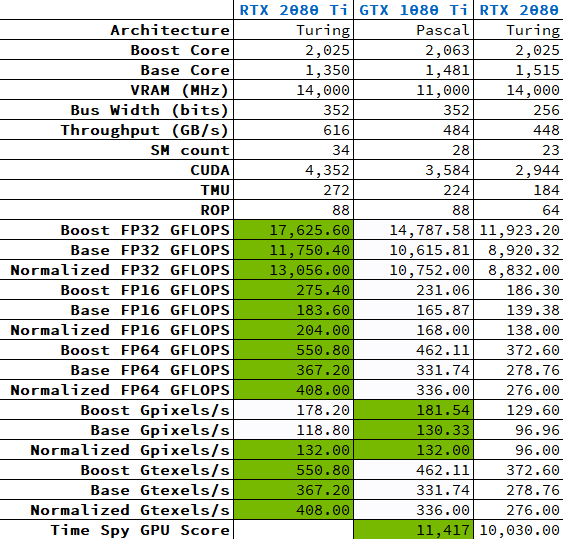Select the Base Core row label

coord(185,70)
